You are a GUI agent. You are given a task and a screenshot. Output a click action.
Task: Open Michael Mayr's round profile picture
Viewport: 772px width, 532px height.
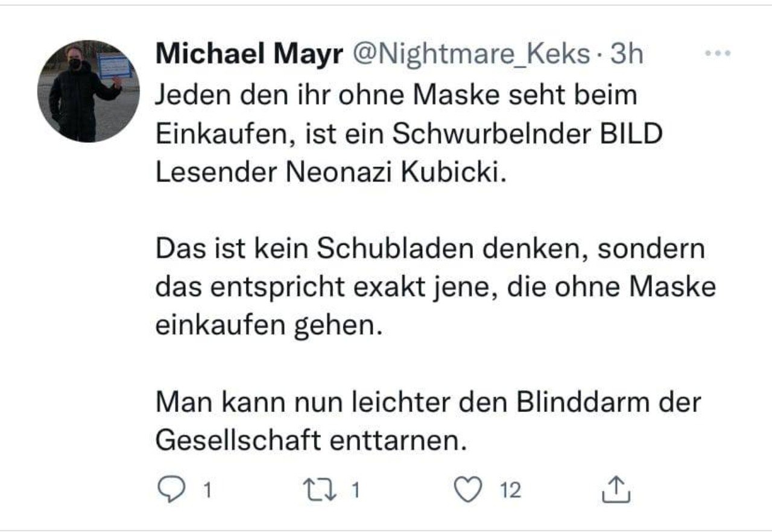pos(88,92)
